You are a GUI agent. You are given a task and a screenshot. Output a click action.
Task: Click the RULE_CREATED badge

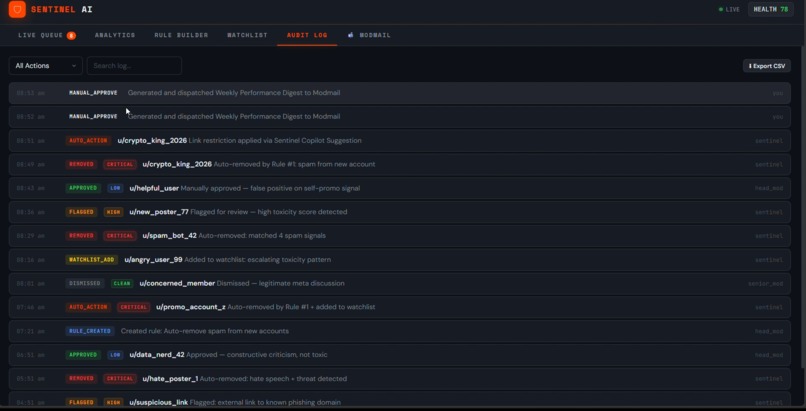point(89,331)
